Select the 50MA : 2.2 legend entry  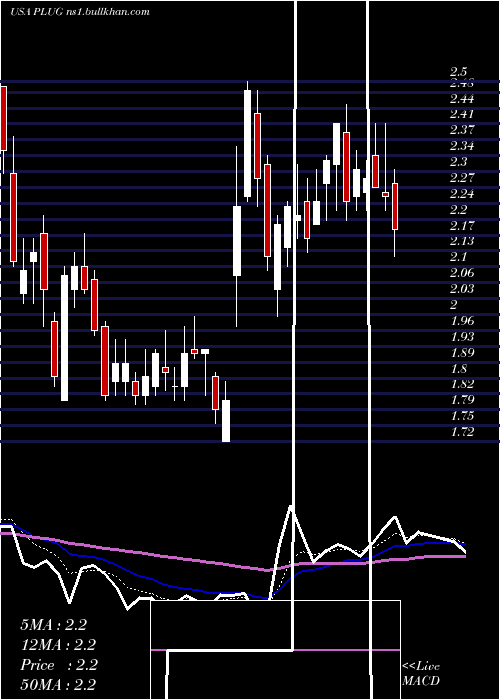point(58,685)
